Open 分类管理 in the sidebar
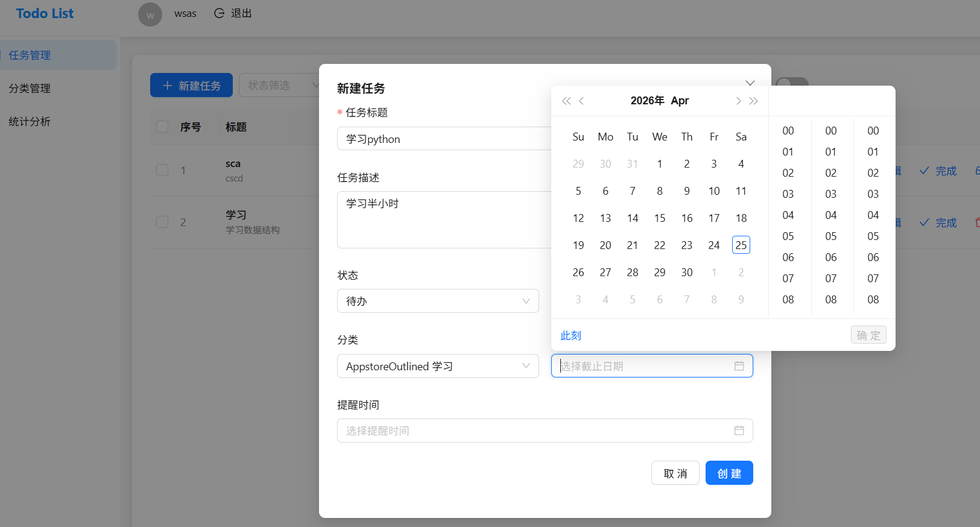Screen dimensions: 980x527 tap(30, 88)
